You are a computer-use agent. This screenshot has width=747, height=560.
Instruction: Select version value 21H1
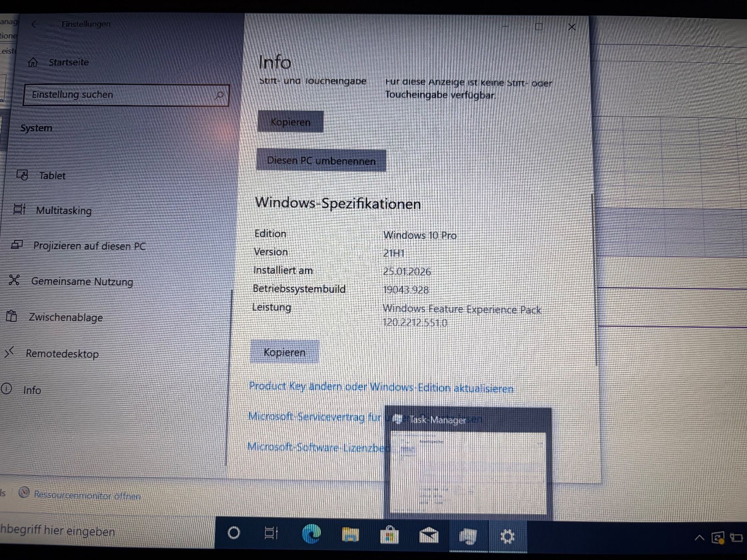pyautogui.click(x=394, y=253)
